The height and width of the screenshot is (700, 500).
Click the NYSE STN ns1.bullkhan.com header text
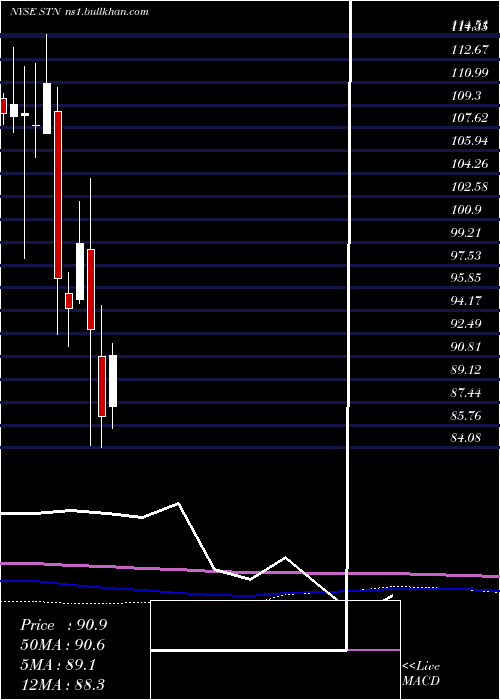tap(79, 12)
